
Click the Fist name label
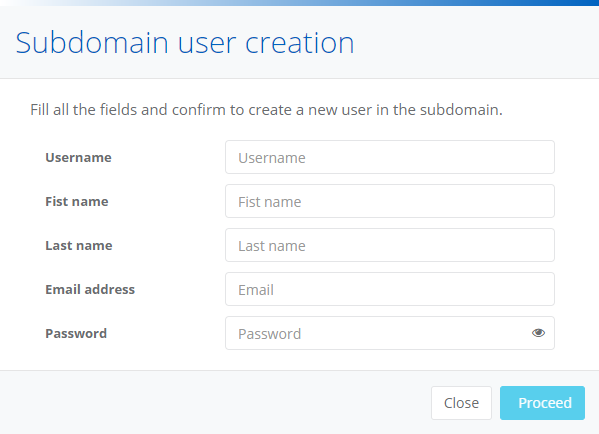coord(77,201)
